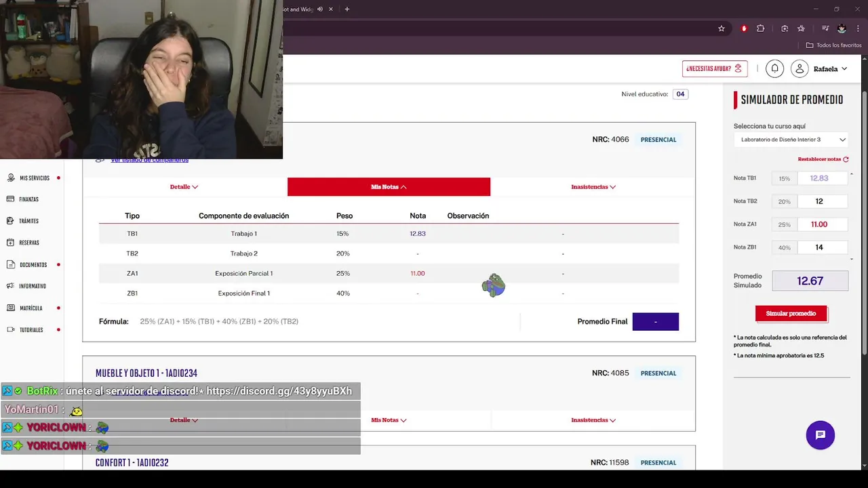Expand Detalle under Mueble y Objeto 1
Viewport: 868px width, 488px height.
[184, 420]
